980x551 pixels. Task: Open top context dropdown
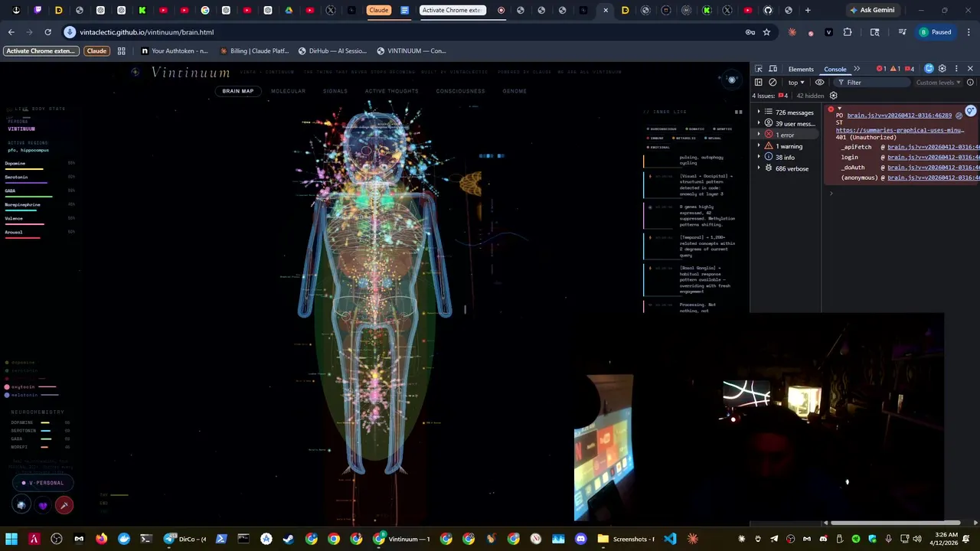796,83
